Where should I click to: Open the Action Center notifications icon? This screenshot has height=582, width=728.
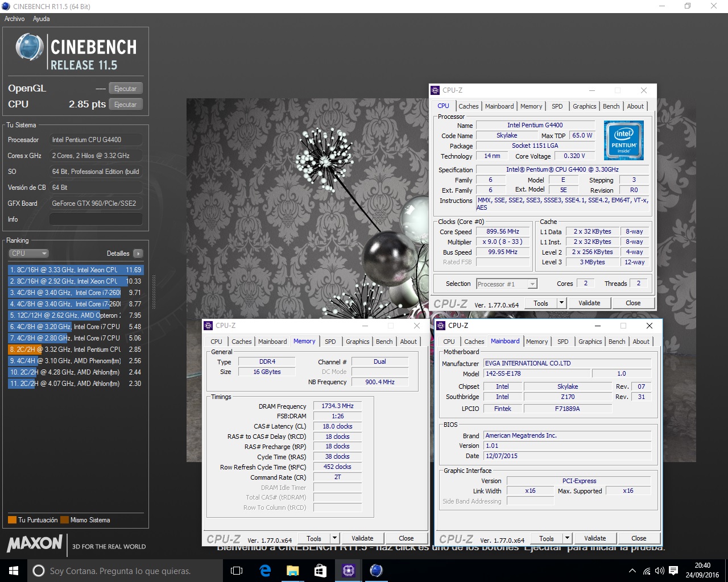(x=673, y=571)
